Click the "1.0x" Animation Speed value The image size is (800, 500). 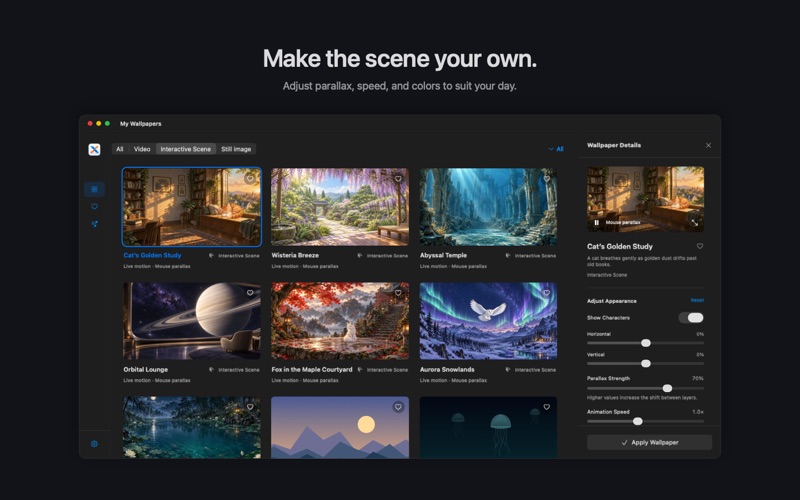coord(698,412)
